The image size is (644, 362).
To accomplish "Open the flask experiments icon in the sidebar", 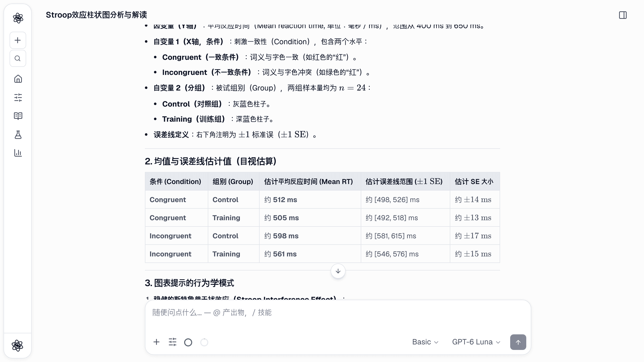I will (x=18, y=134).
